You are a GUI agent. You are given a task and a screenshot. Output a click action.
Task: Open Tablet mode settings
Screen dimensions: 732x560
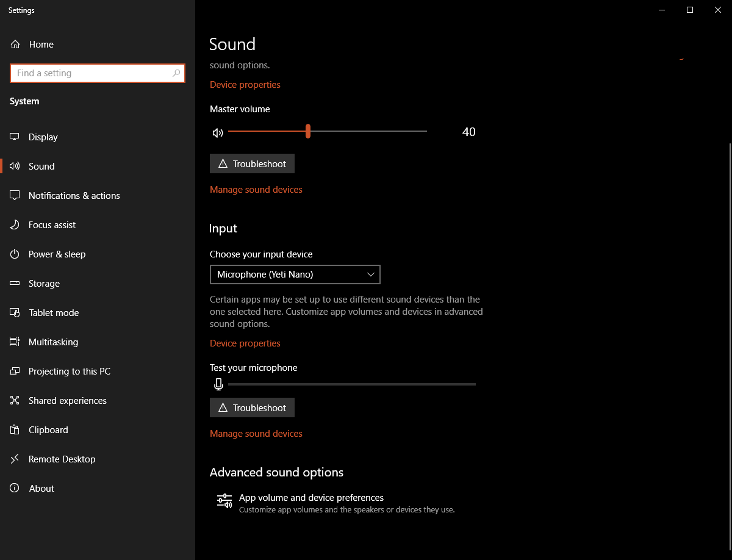tap(98, 313)
